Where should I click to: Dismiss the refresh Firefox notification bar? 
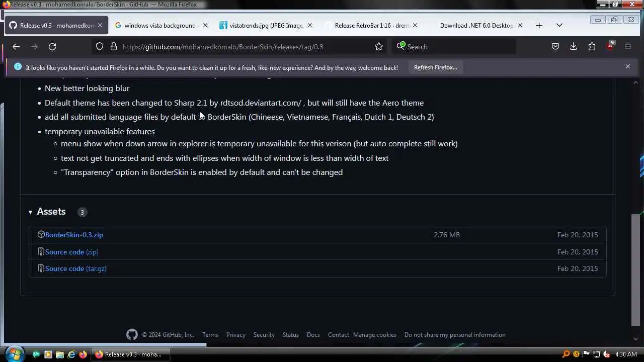click(628, 66)
